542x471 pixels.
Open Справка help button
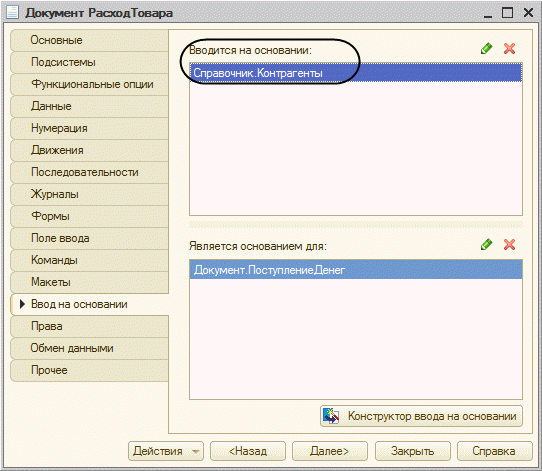[x=494, y=451]
